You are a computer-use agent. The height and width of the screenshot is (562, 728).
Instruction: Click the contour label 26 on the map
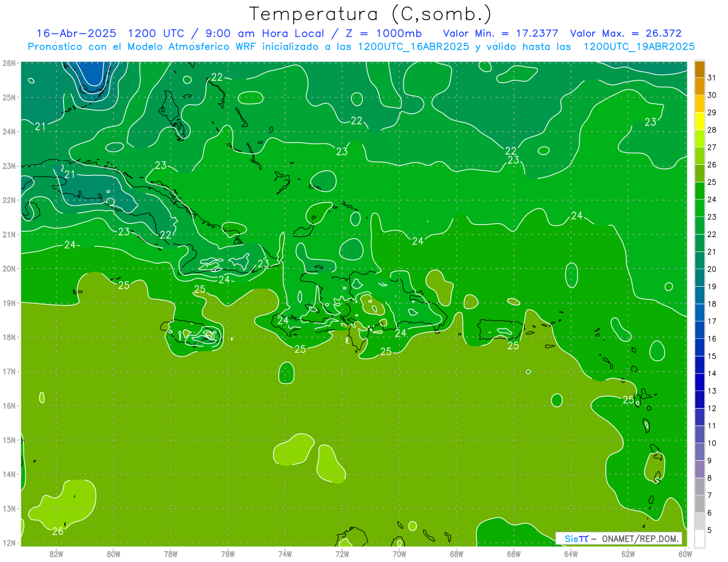58,531
